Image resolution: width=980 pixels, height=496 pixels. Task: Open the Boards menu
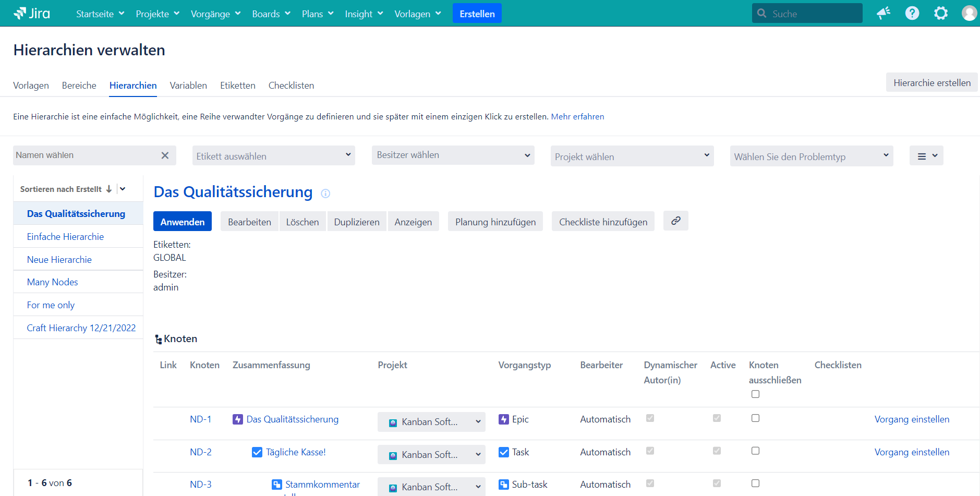click(271, 14)
